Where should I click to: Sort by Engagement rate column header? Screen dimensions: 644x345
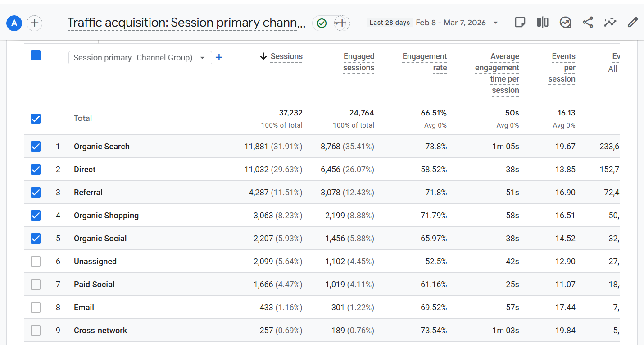click(424, 62)
